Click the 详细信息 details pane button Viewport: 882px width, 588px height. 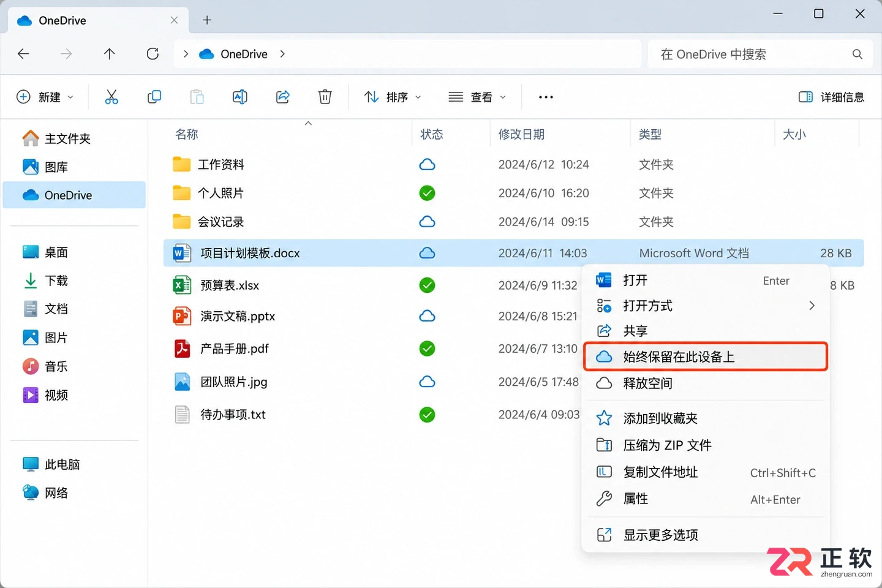click(831, 97)
